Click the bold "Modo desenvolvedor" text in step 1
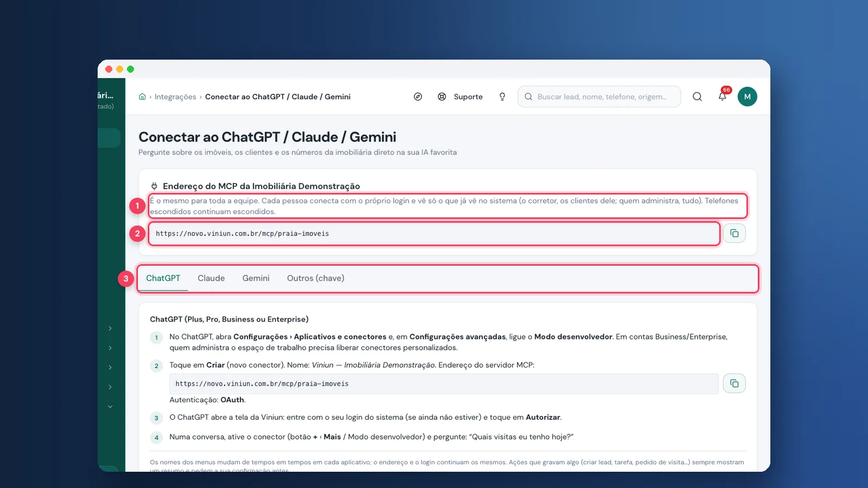The width and height of the screenshot is (868, 488). click(x=573, y=337)
